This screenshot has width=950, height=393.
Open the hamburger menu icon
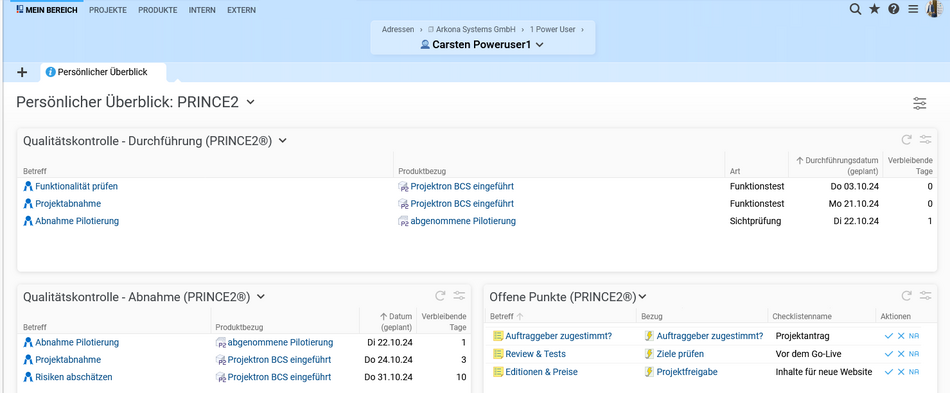click(x=913, y=9)
